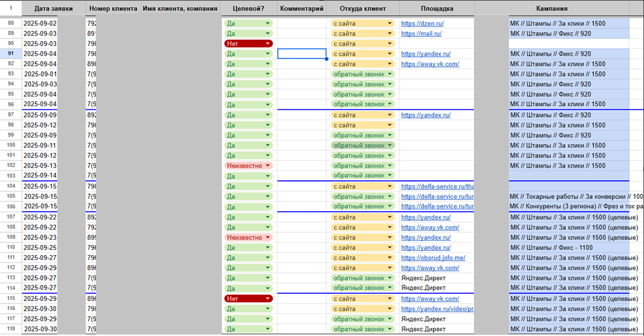Click the "Целевой?" column header cell
This screenshot has height=336, width=644.
248,9
